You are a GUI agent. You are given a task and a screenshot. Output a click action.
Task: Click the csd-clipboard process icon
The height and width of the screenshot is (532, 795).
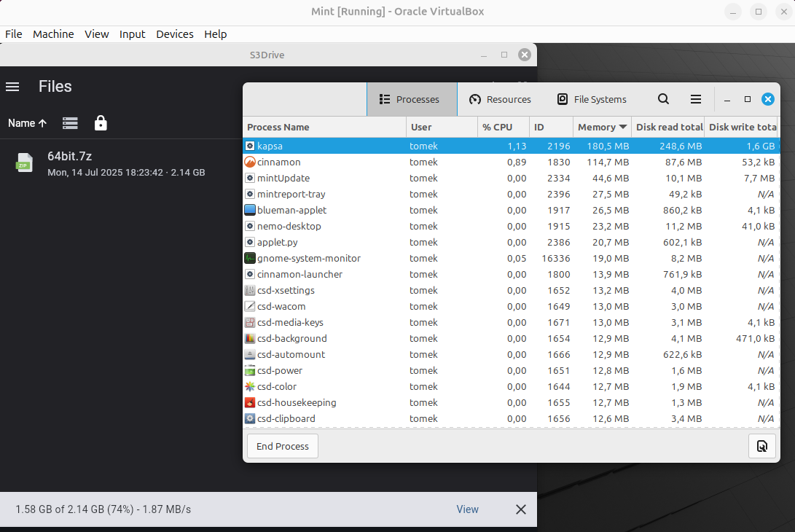coord(250,419)
